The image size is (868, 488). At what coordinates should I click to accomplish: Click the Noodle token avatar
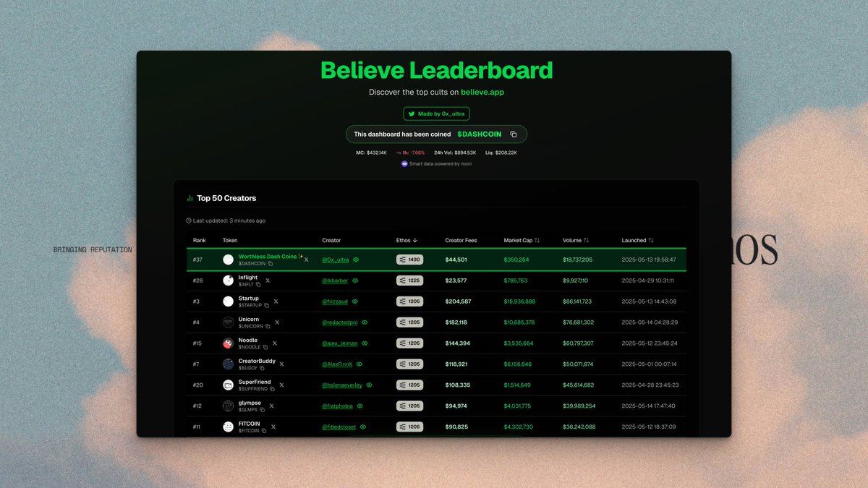tap(228, 343)
